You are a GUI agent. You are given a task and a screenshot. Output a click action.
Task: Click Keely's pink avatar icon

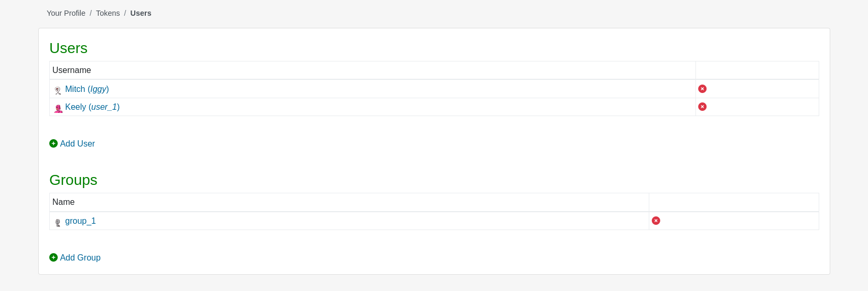pos(58,109)
